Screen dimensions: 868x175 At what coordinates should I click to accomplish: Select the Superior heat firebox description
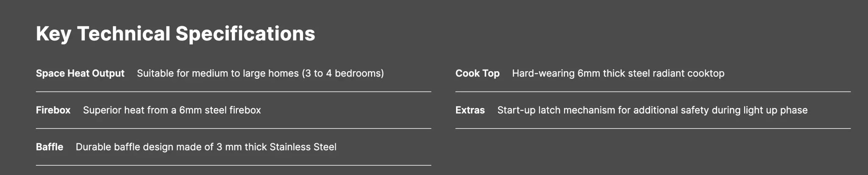click(x=172, y=110)
